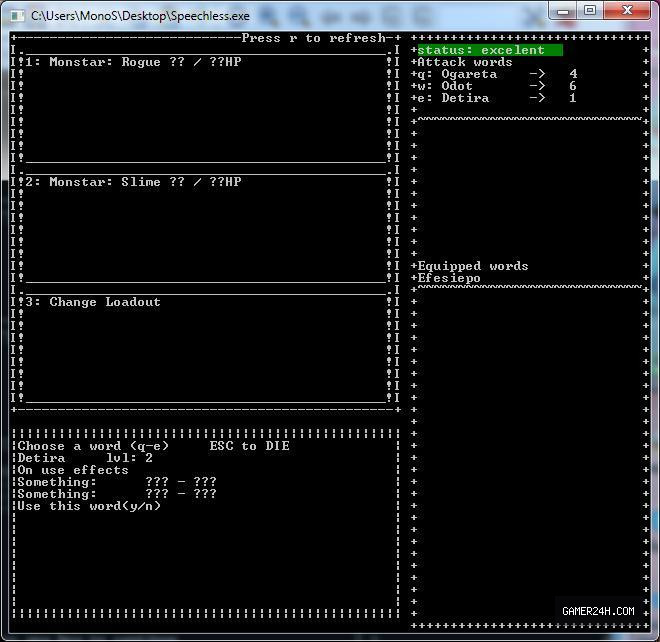This screenshot has height=642, width=660.
Task: Click the value 4 next to Ogareta
Action: click(x=573, y=74)
